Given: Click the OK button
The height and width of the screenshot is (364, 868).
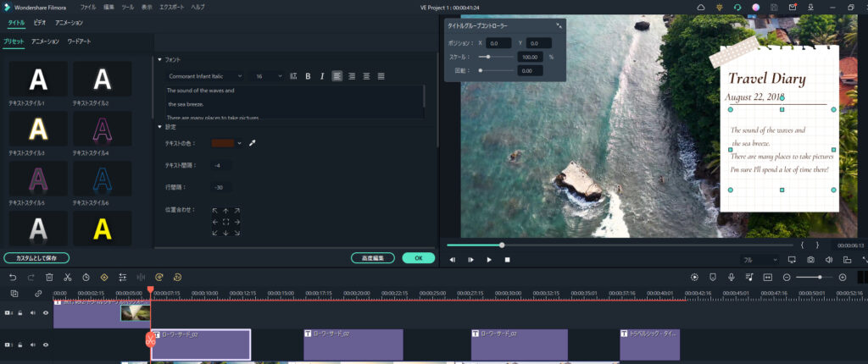Looking at the screenshot, I should point(419,258).
